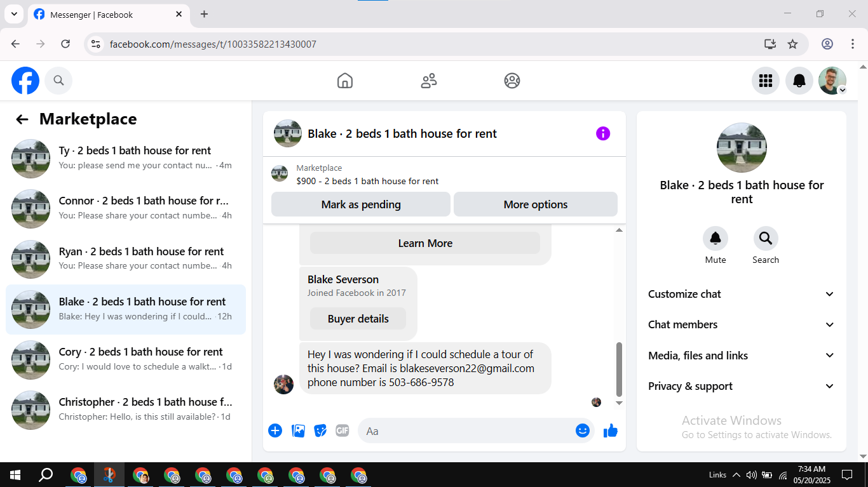This screenshot has width=868, height=487.
Task: Send a thumbs-up like
Action: [x=611, y=430]
